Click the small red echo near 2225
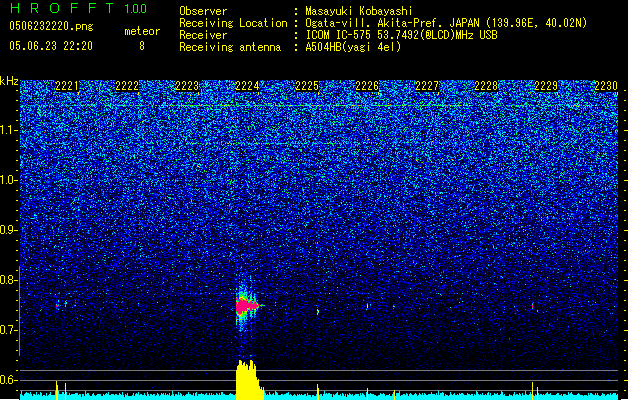Screen dimensions: 629x400 coord(318,311)
